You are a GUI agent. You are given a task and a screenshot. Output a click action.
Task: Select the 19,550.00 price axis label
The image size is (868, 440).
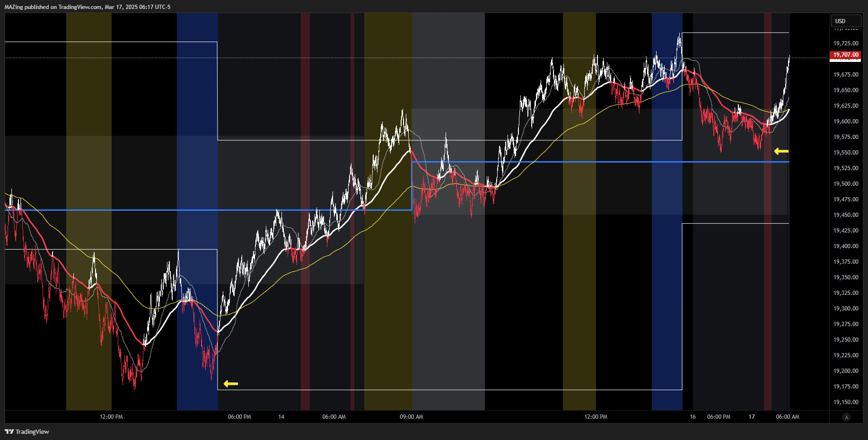tap(846, 153)
